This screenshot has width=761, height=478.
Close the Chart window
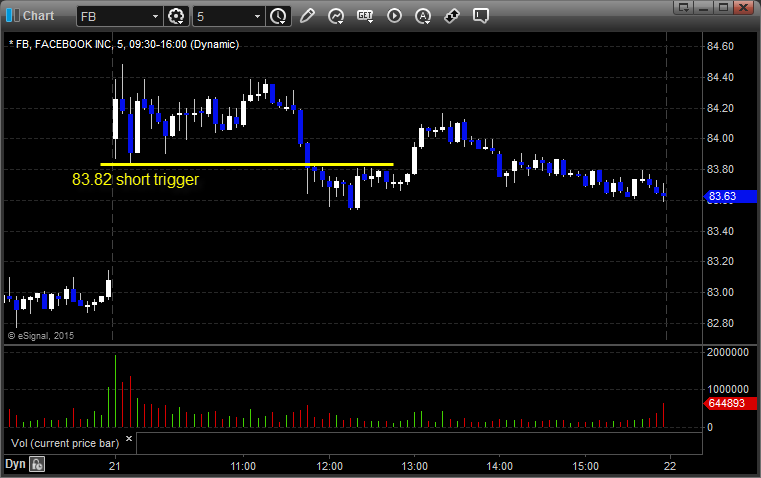pos(743,7)
